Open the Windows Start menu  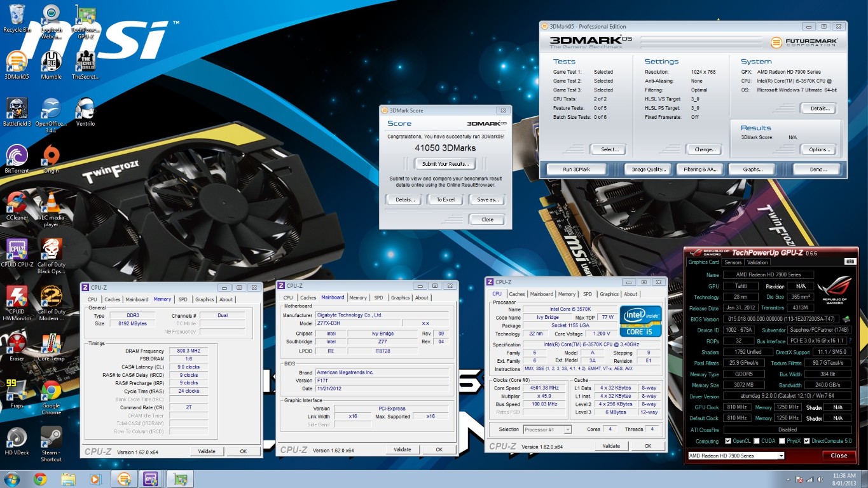point(11,478)
